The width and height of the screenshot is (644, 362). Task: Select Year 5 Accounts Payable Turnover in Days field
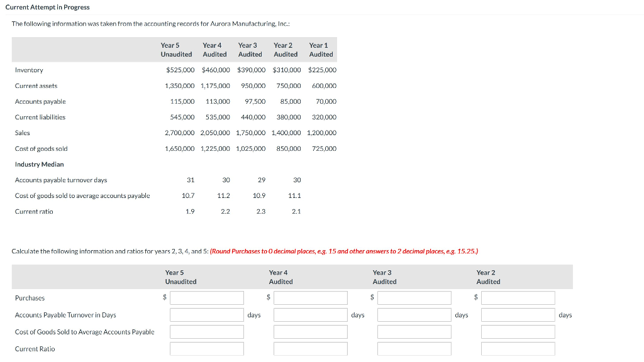coord(206,315)
